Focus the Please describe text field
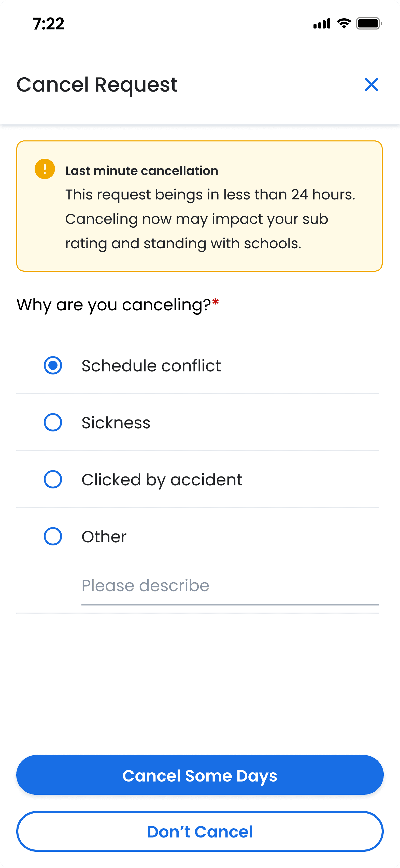 (230, 586)
